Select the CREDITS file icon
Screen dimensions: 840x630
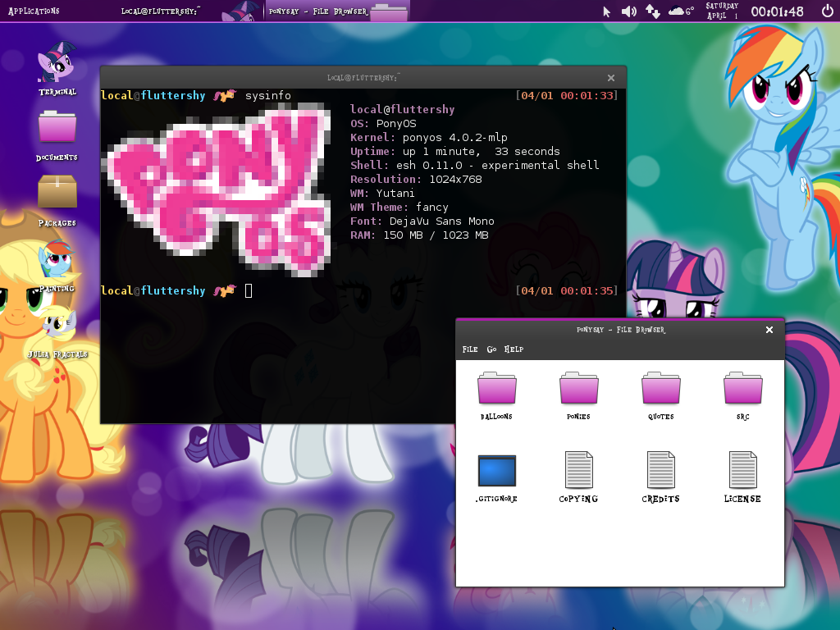click(x=661, y=470)
